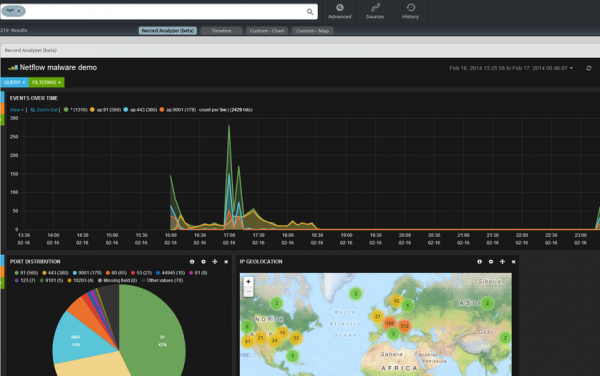Switch to the Custom - Map tab
The width and height of the screenshot is (600, 376).
[313, 31]
